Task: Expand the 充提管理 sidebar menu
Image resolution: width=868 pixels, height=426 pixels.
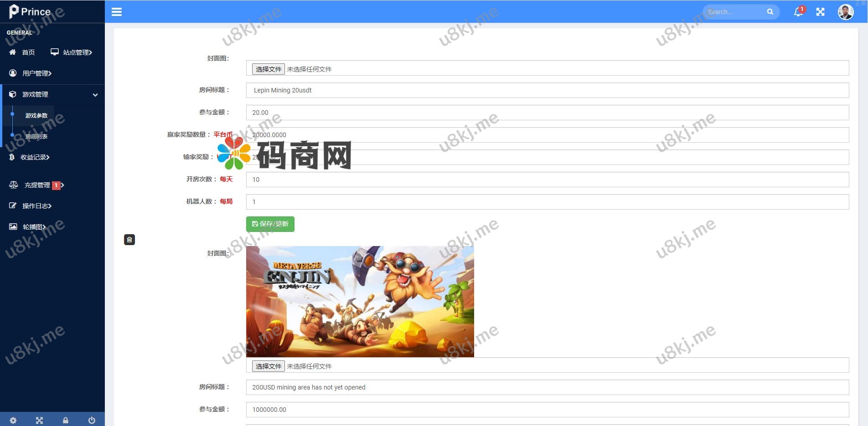Action: click(x=37, y=185)
